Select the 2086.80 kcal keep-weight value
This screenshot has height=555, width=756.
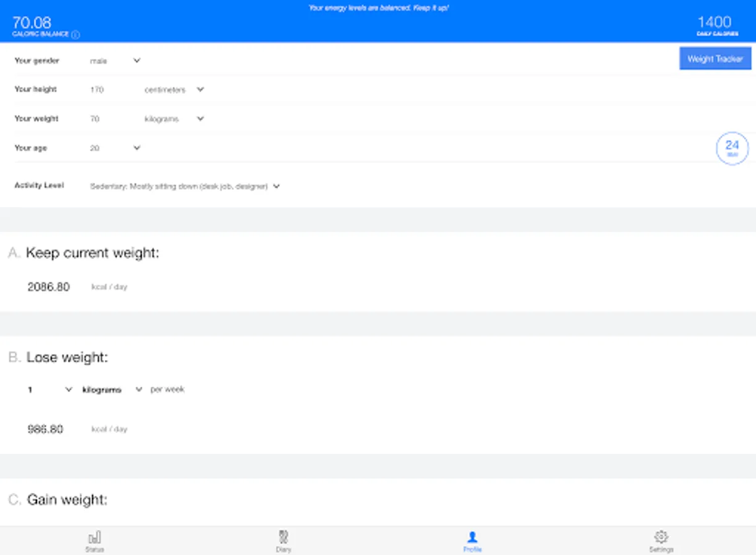tap(49, 287)
